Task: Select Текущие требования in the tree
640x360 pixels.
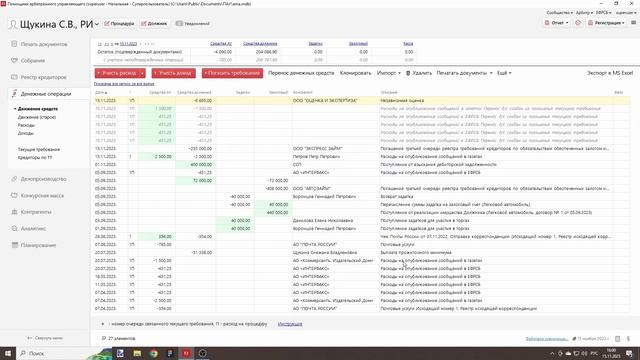Action: [39, 149]
